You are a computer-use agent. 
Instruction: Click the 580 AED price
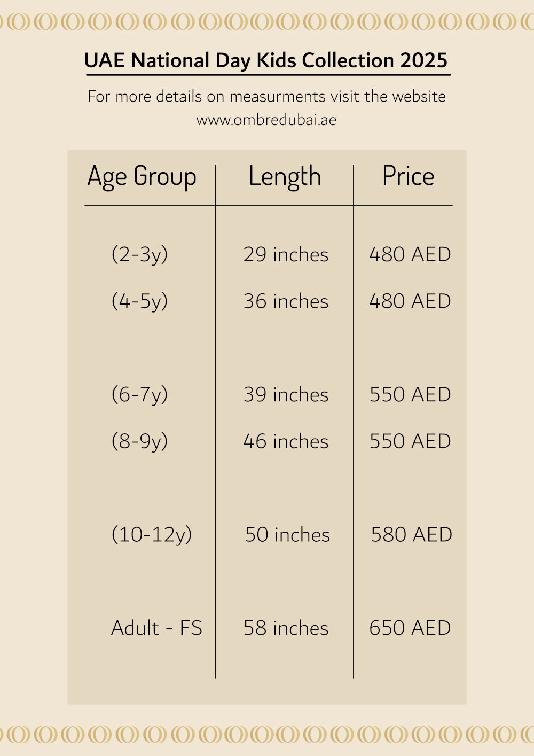(x=411, y=535)
